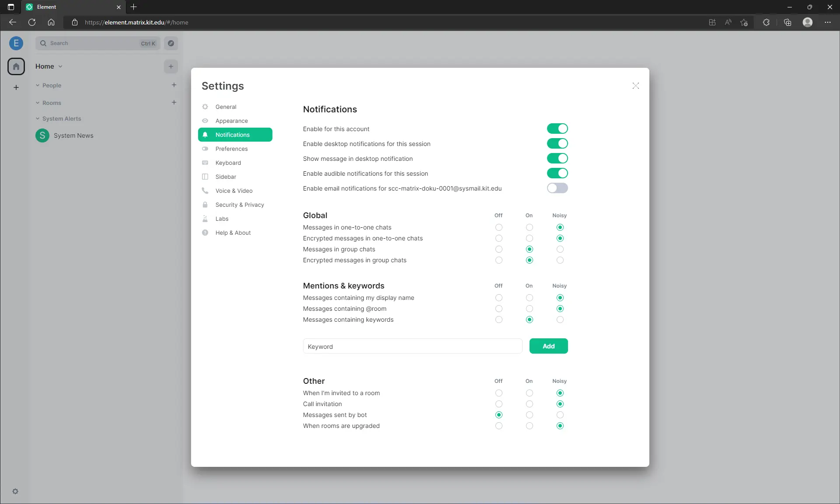Disable notifications for this account

(x=557, y=129)
